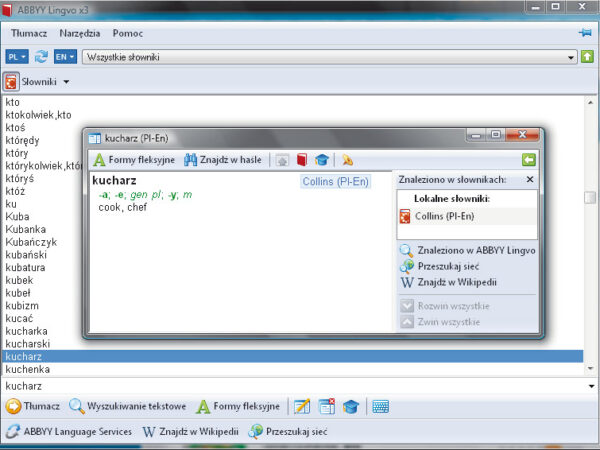This screenshot has width=600, height=450.
Task: Click green arrow icon in card window
Action: [529, 160]
